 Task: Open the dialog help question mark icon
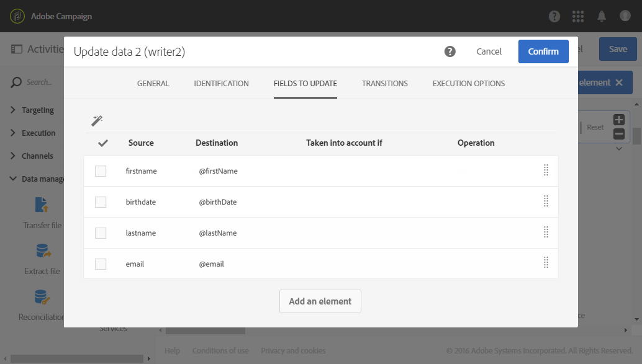450,51
